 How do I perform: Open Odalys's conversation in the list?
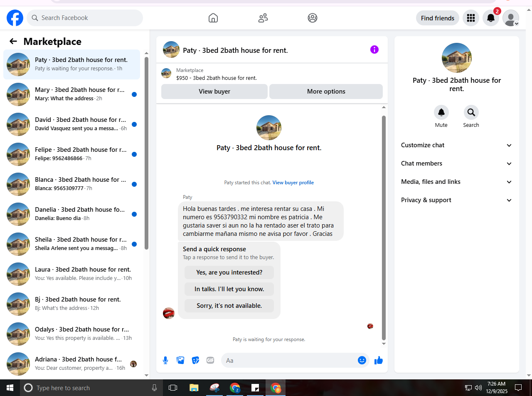tap(71, 334)
